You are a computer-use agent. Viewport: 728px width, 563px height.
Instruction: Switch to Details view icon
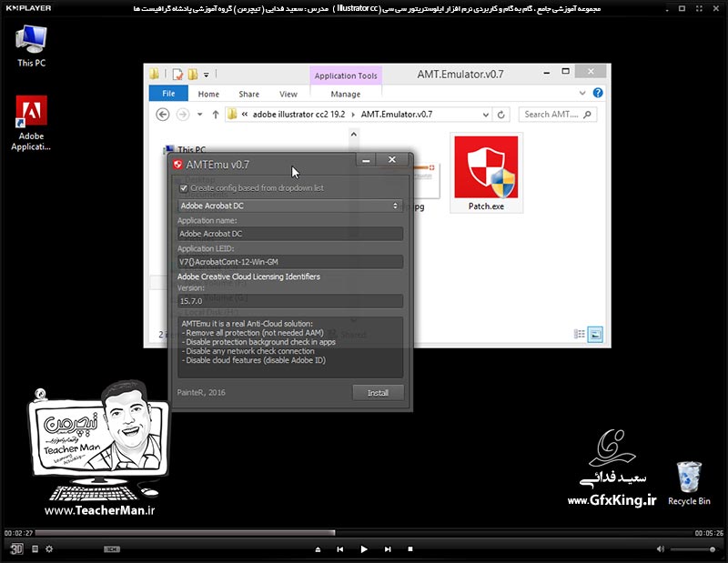click(x=579, y=334)
